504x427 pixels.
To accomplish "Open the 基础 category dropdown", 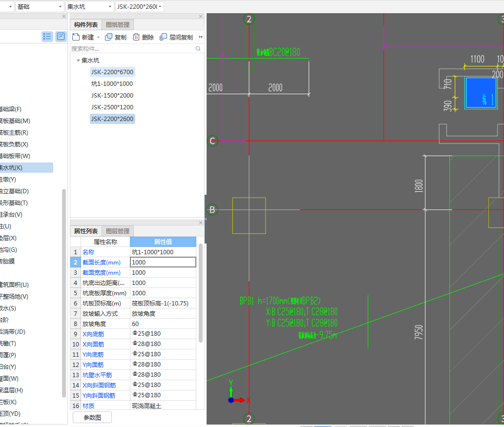I will [60, 6].
